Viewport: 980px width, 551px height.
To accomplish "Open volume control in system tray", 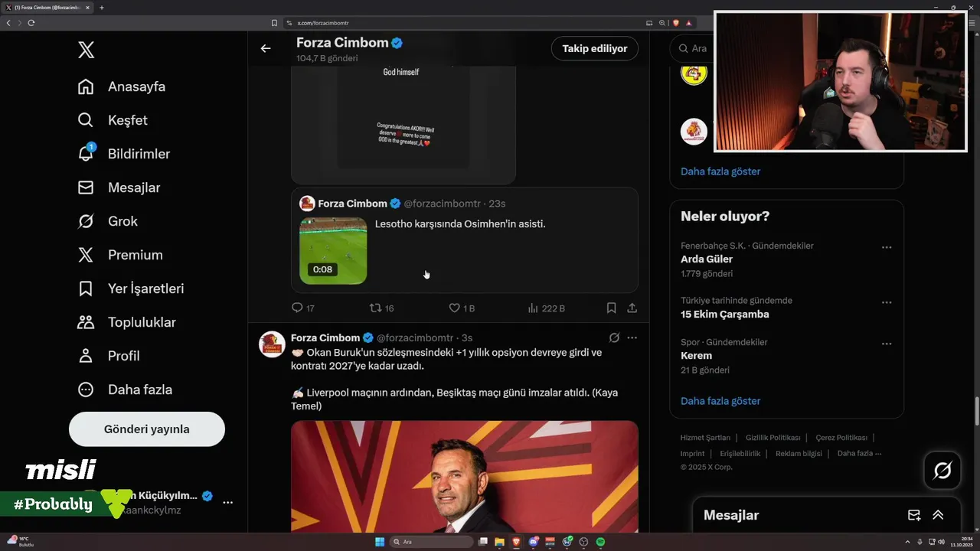I will pyautogui.click(x=941, y=542).
